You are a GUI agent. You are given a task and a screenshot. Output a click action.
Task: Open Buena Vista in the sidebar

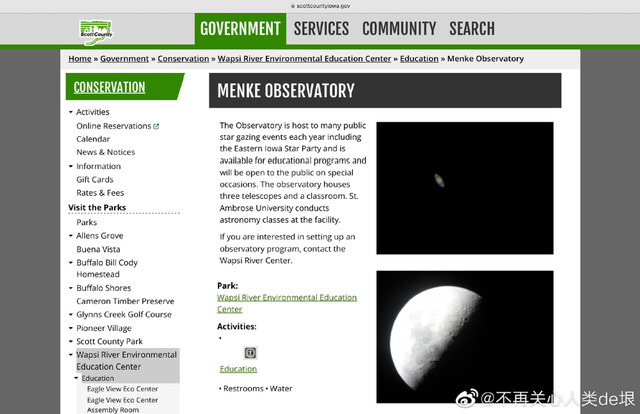(98, 249)
